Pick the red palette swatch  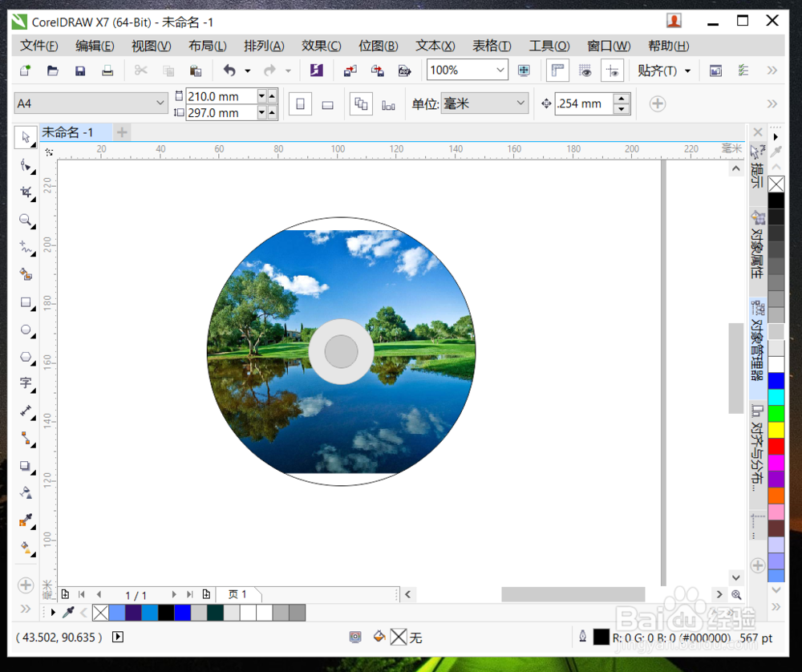(776, 446)
